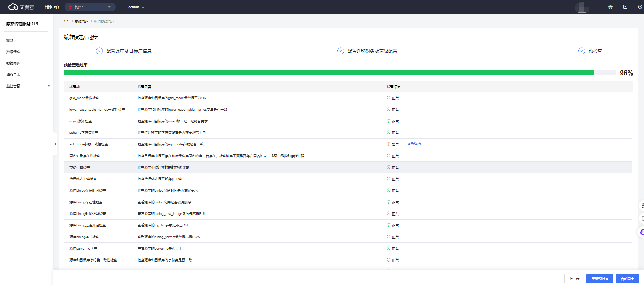Viewport: 644px width, 285px height.
Task: Click step icon for 配置源库及目标库信息
Action: 99,51
